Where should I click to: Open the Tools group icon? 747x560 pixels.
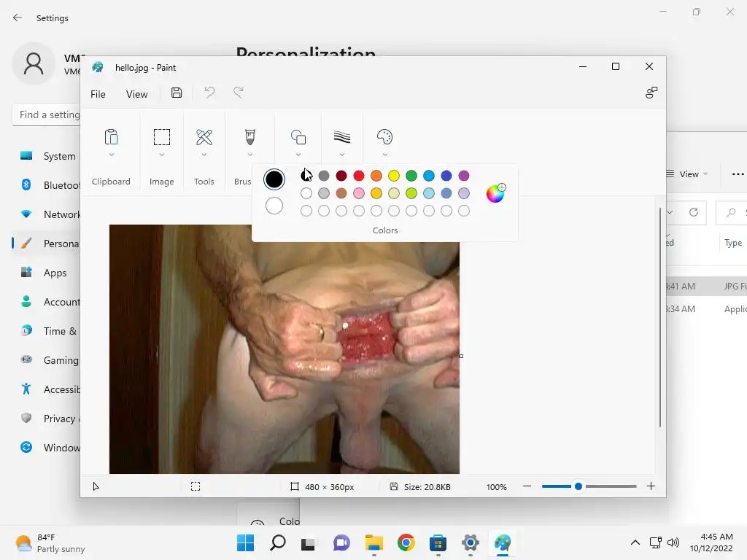coord(204,137)
